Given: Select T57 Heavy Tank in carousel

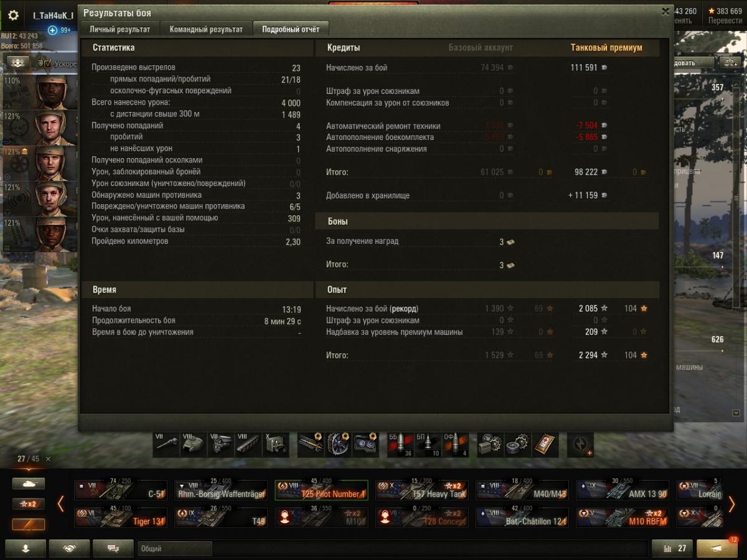Looking at the screenshot, I should [421, 490].
